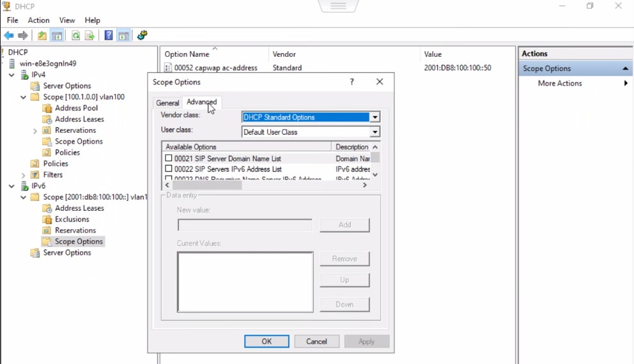Click the Current Values list box

245,282
